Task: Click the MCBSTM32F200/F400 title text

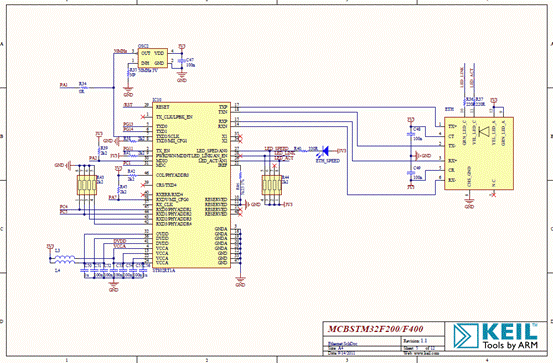Action: pyautogui.click(x=376, y=329)
